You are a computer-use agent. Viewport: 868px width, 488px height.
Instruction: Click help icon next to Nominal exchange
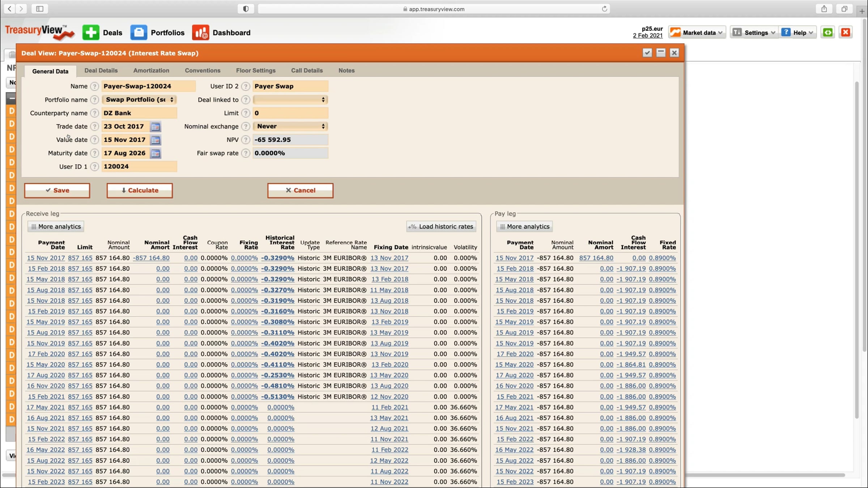(246, 127)
